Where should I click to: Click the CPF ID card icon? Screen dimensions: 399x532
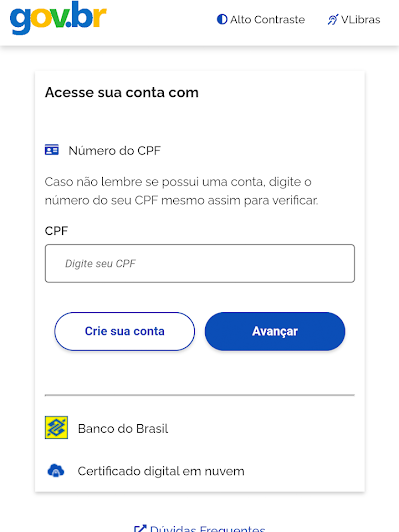pyautogui.click(x=52, y=150)
